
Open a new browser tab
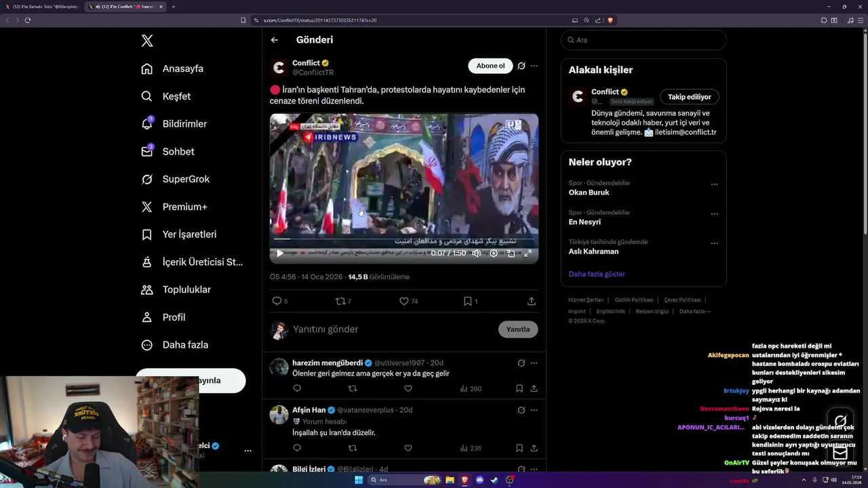[174, 7]
